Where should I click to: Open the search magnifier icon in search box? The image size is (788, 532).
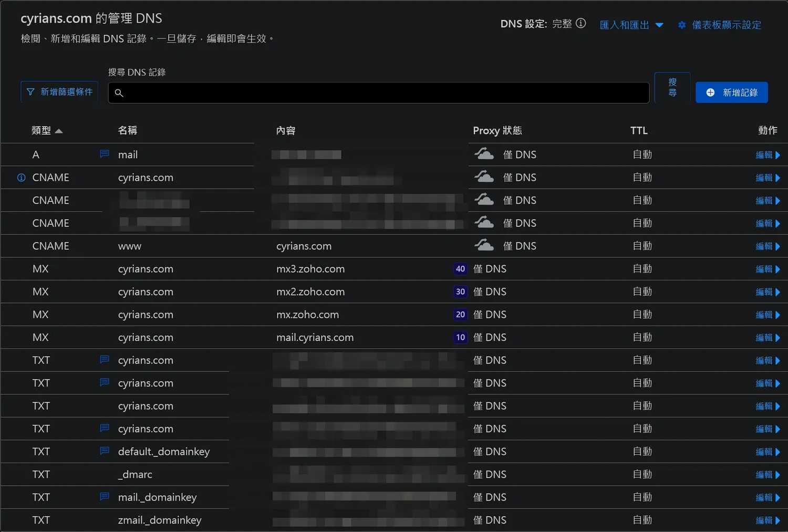click(x=119, y=92)
